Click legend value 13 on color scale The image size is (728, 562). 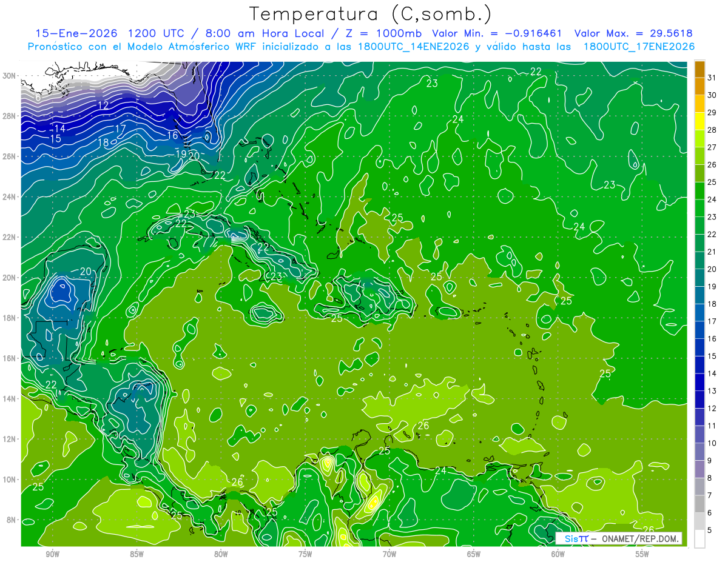pos(712,390)
